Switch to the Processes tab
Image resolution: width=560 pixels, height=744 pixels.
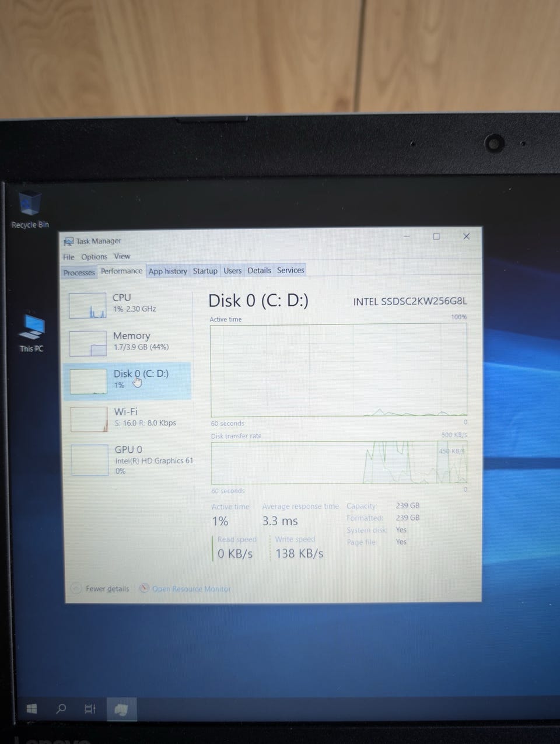79,273
